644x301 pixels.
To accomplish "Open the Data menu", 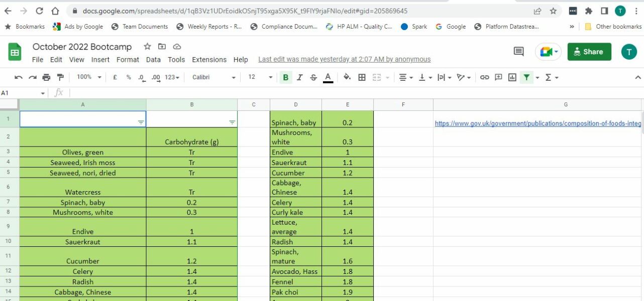I will pyautogui.click(x=153, y=59).
